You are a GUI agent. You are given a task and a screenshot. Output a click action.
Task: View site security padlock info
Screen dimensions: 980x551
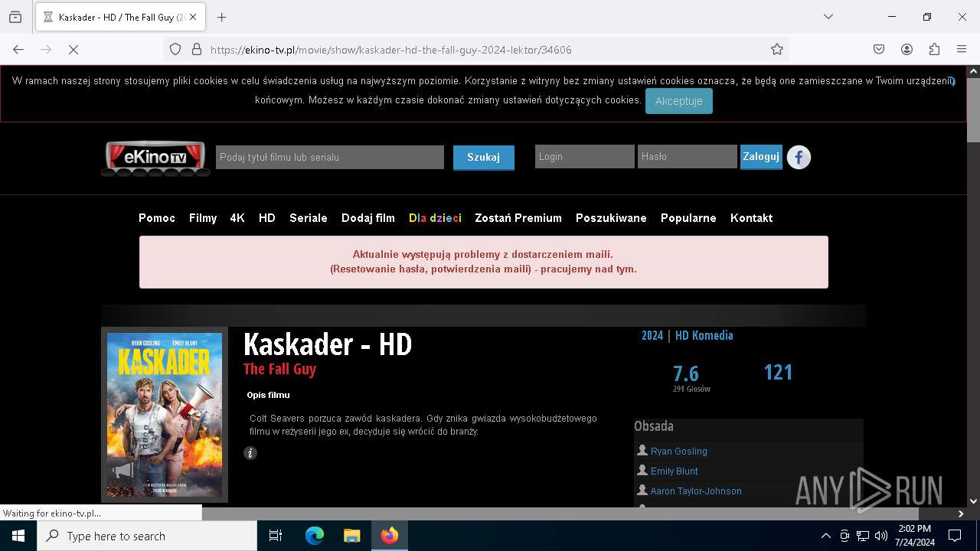pyautogui.click(x=197, y=49)
